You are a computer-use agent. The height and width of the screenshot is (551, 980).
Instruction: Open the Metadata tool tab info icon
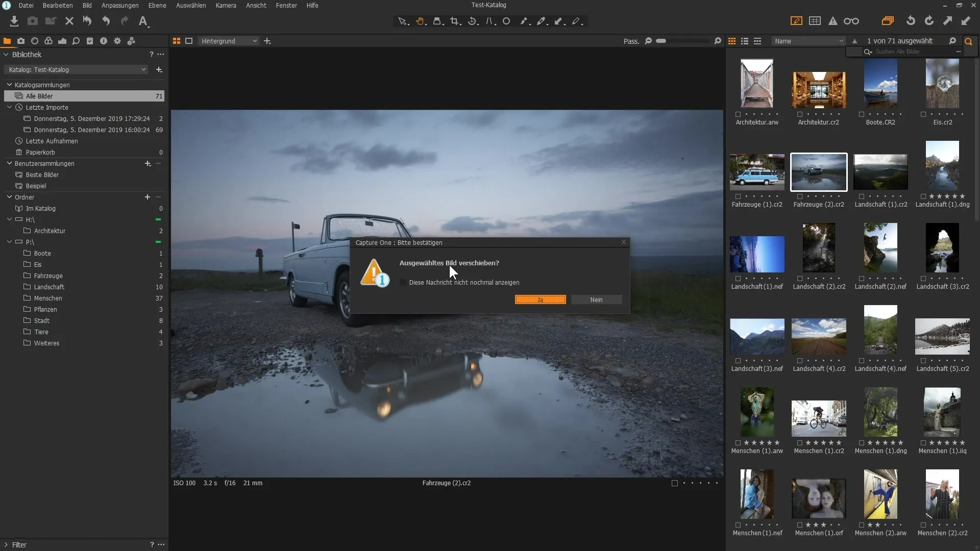coord(104,41)
